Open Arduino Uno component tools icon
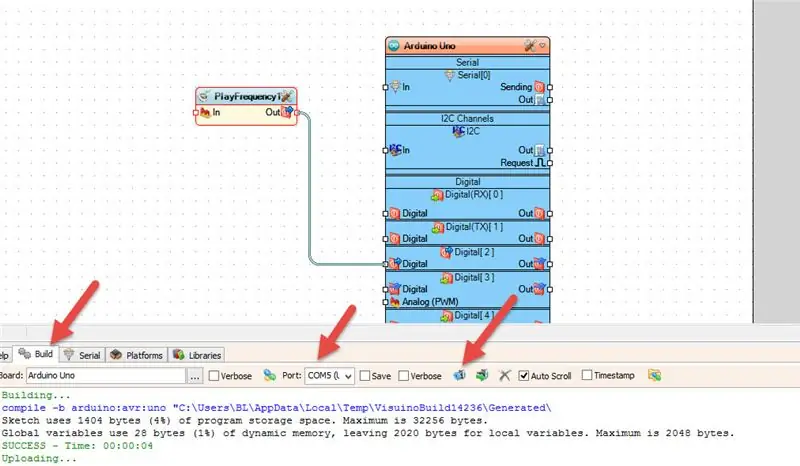Screen dimensions: 800x466 (x=530, y=45)
